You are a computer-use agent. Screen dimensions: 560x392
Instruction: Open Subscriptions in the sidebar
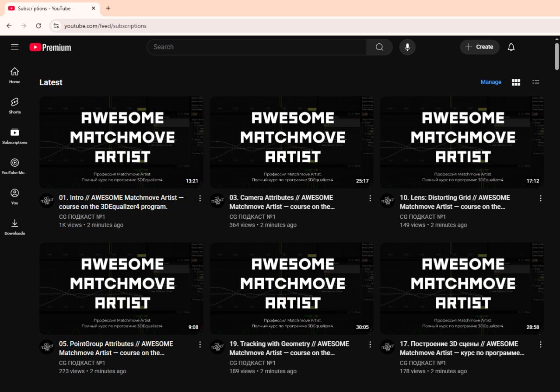coord(14,136)
